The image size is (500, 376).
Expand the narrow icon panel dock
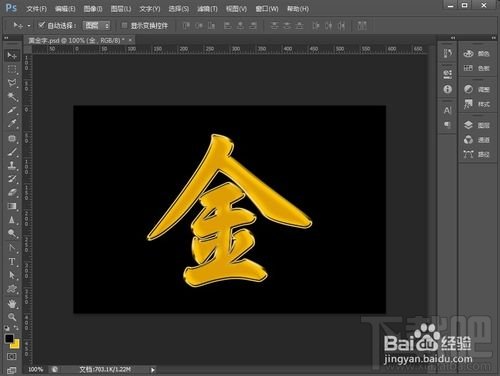coord(453,38)
